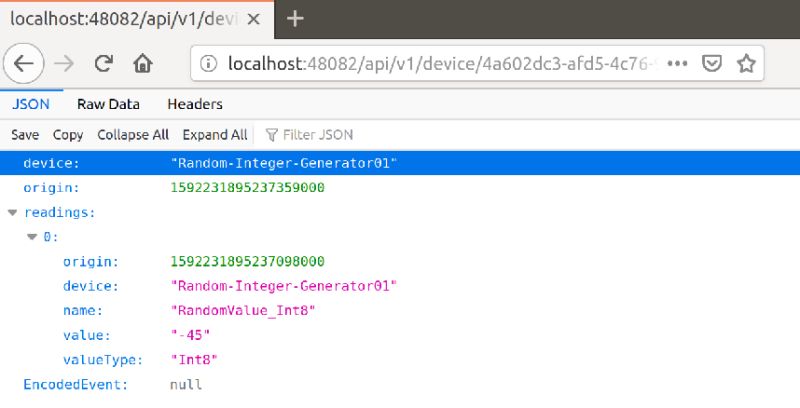Save page to Pocket icon
Image resolution: width=800 pixels, height=408 pixels.
[712, 64]
